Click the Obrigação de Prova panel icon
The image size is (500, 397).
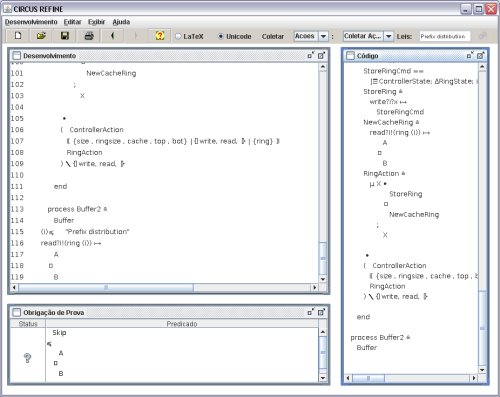pyautogui.click(x=16, y=312)
